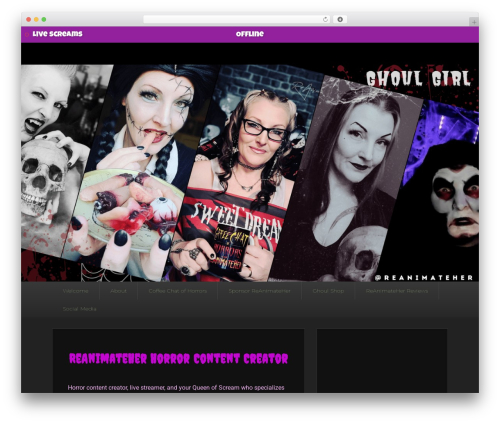The height and width of the screenshot is (423, 500).
Task: Click ReAnimateHer Horror Content Creator heading
Action: [x=178, y=359]
